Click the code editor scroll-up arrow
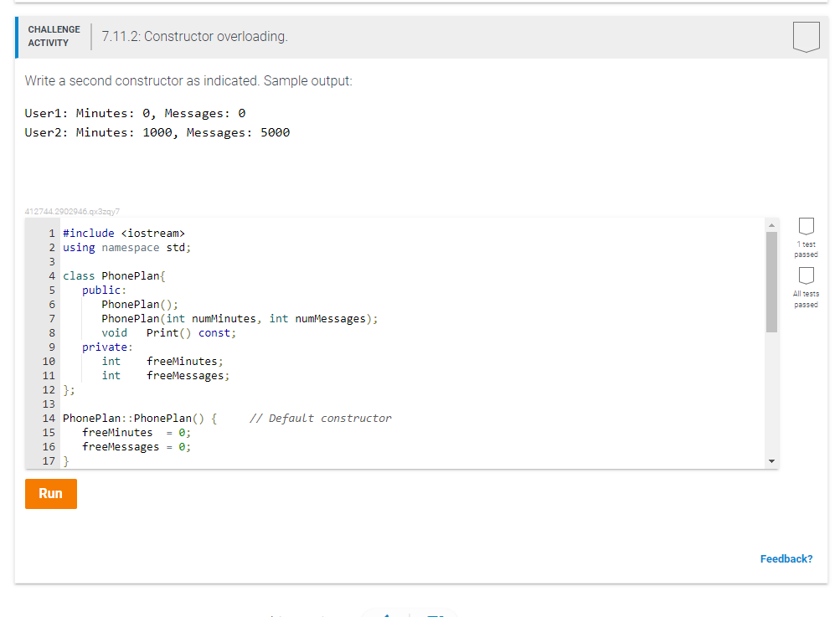The height and width of the screenshot is (617, 840). (771, 225)
